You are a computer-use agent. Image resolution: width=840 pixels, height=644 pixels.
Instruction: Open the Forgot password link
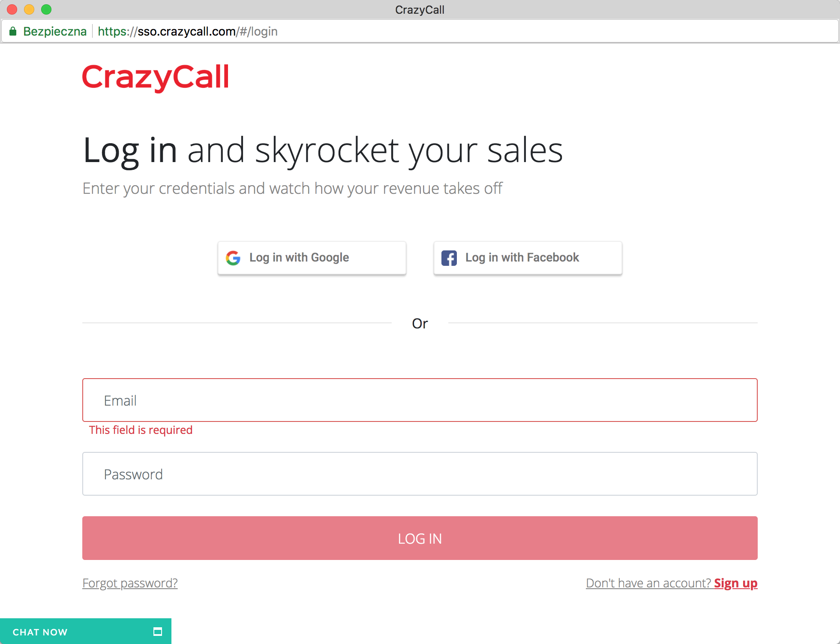pos(130,583)
